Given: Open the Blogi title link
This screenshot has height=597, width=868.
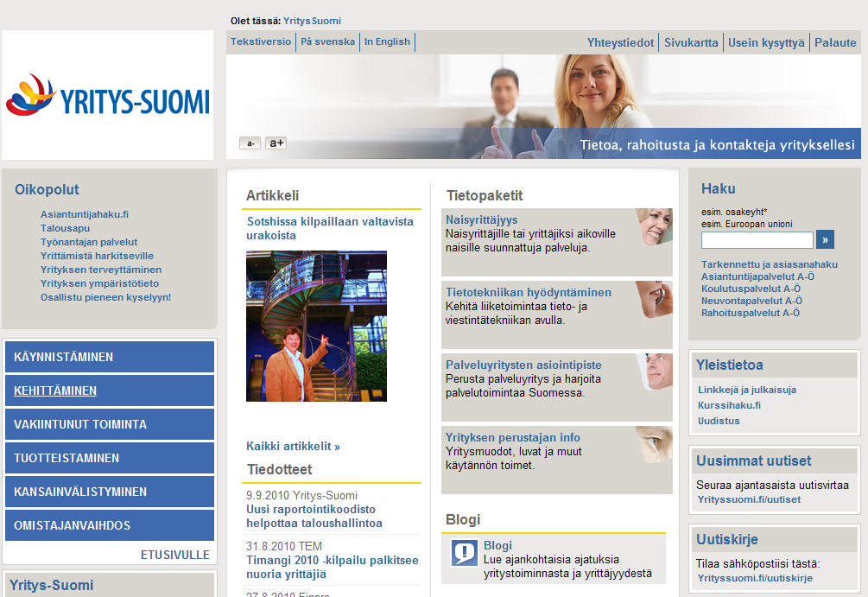Looking at the screenshot, I should click(x=497, y=545).
